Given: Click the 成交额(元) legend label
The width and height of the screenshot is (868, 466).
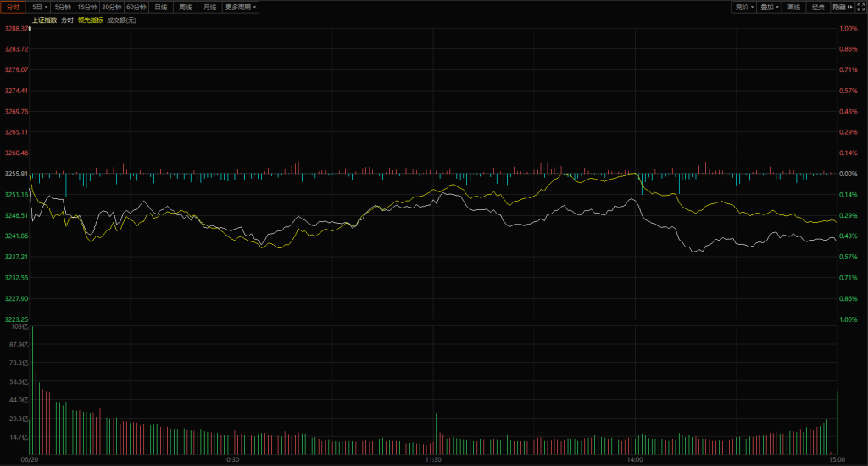Looking at the screenshot, I should [x=121, y=19].
